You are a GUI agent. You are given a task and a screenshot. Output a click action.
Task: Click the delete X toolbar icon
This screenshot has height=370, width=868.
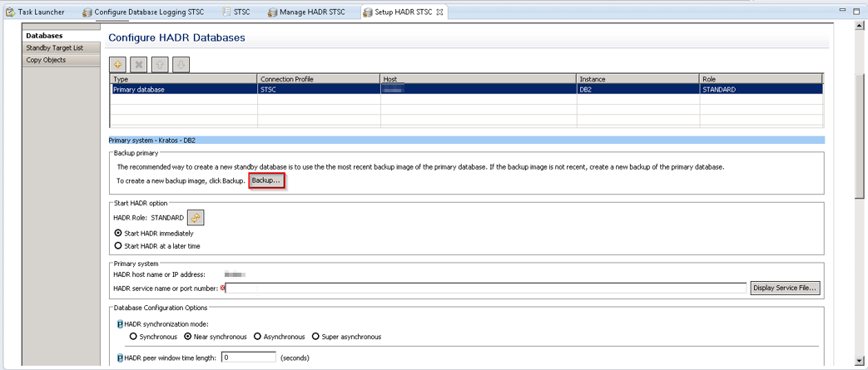pos(140,64)
